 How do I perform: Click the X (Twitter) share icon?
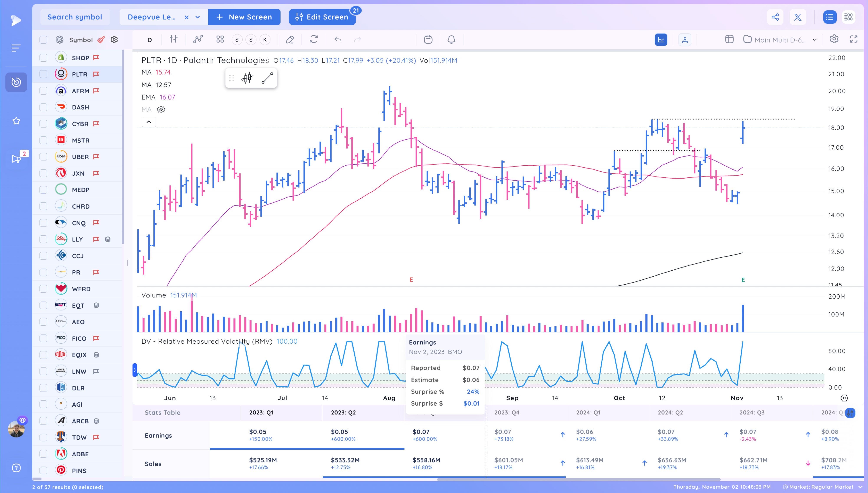click(798, 17)
